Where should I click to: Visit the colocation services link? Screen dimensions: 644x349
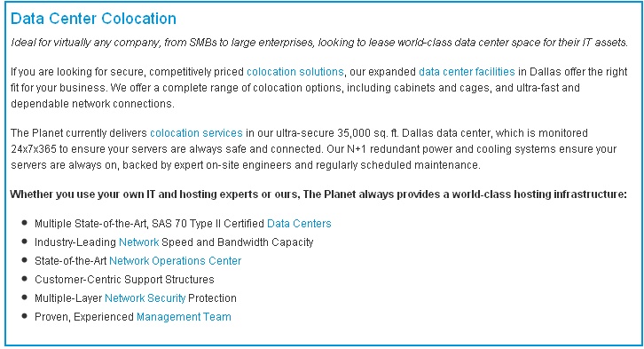coord(196,133)
